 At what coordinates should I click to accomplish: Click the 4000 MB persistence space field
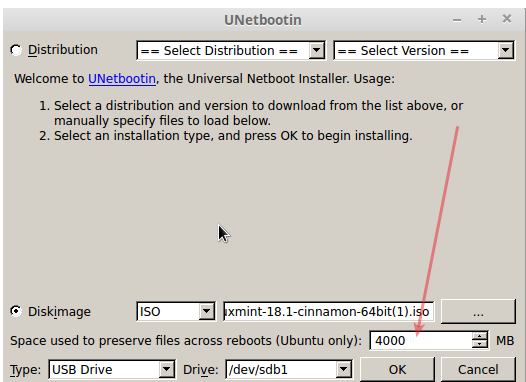pyautogui.click(x=421, y=340)
